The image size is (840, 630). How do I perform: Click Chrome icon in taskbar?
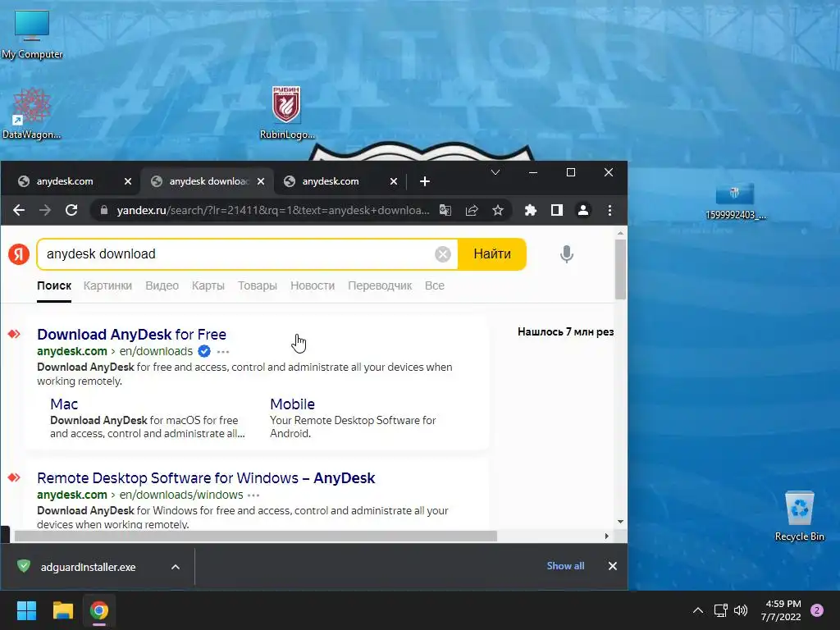(x=99, y=610)
